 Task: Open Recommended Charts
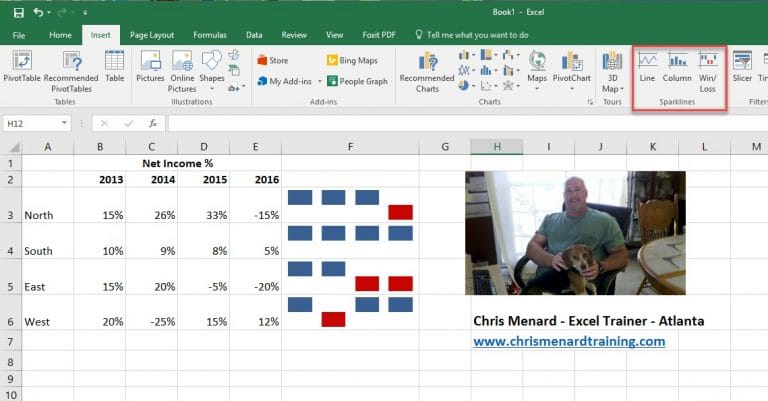[427, 71]
